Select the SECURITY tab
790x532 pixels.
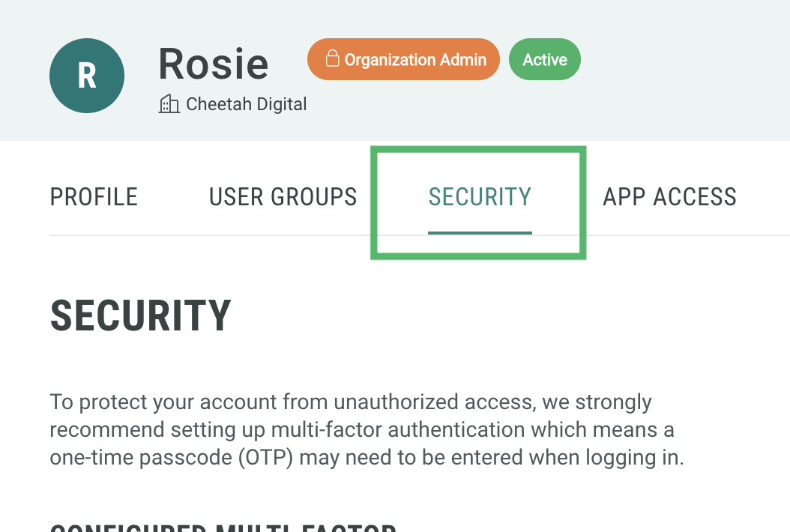[x=480, y=197]
